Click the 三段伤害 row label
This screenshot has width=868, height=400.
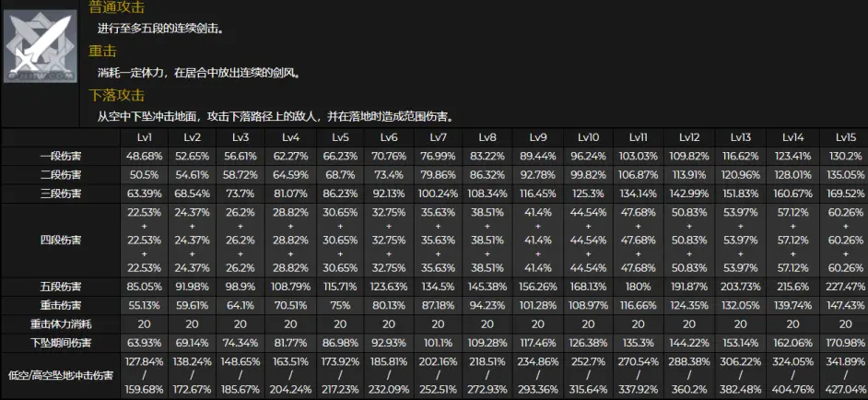(x=60, y=194)
